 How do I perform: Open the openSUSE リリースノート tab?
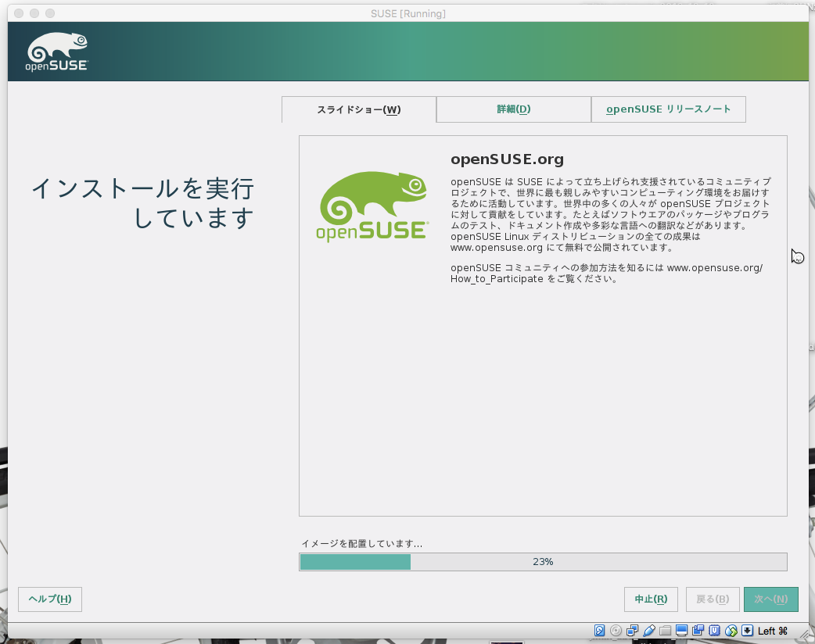[x=669, y=109]
